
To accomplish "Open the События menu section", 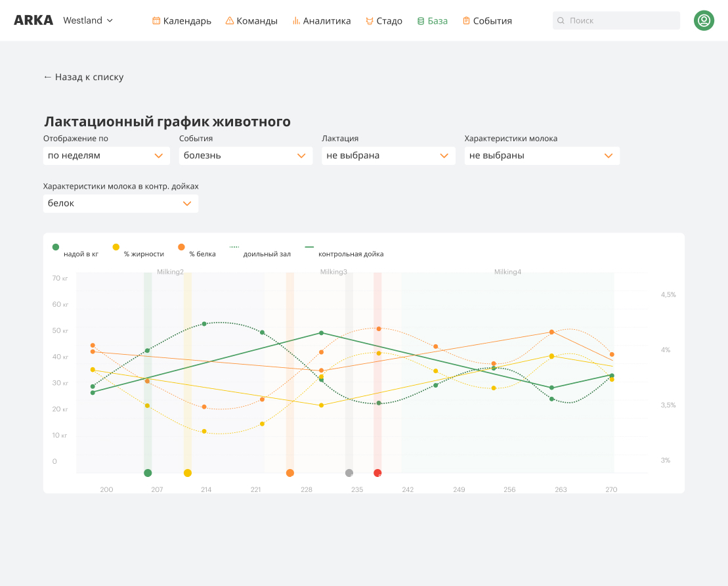I will click(492, 21).
